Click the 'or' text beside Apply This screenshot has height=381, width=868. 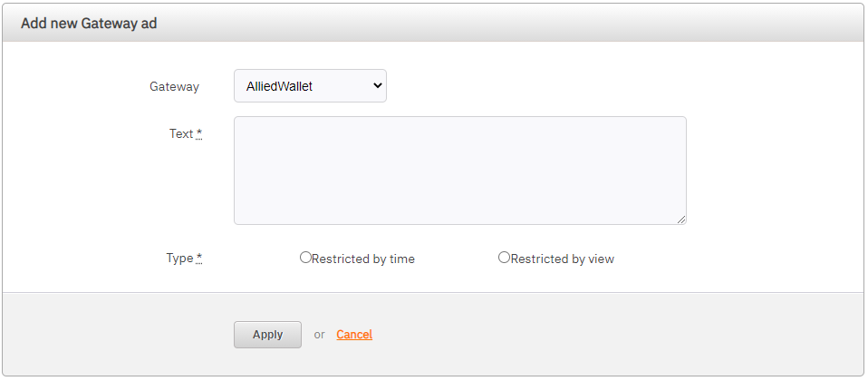click(319, 335)
